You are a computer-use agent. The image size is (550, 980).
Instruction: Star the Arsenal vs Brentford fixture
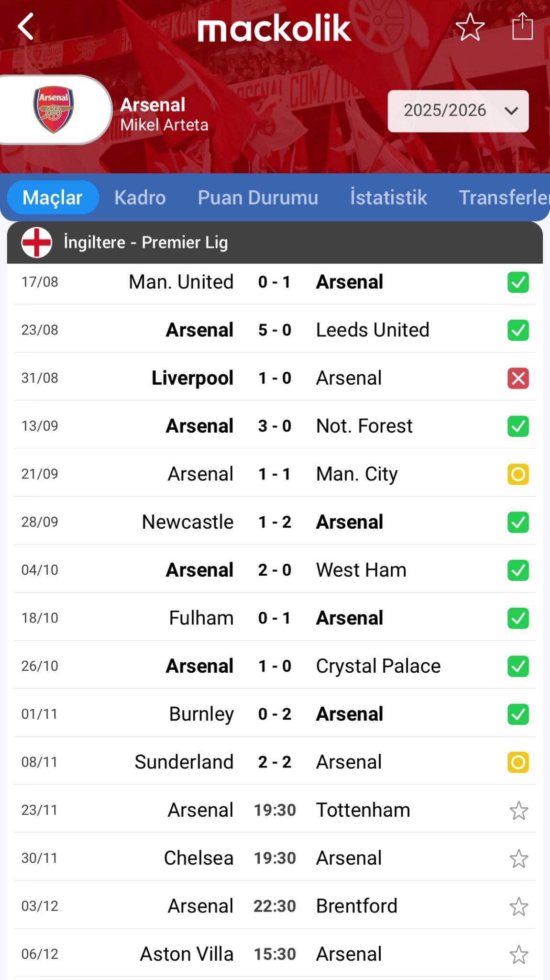(x=518, y=906)
